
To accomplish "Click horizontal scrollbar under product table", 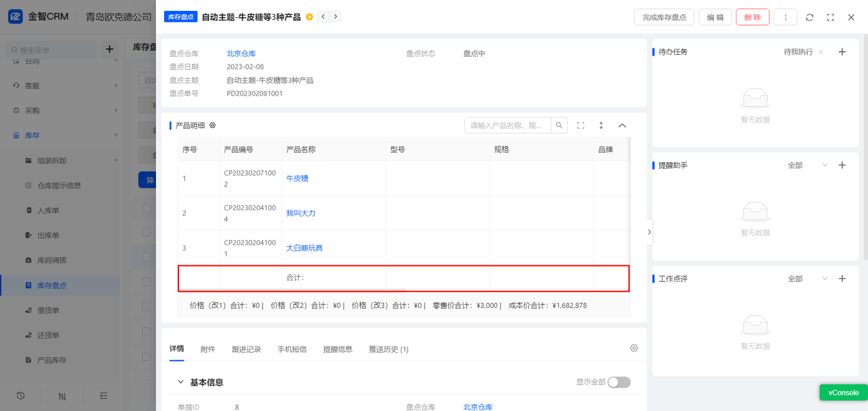I will pyautogui.click(x=292, y=290).
